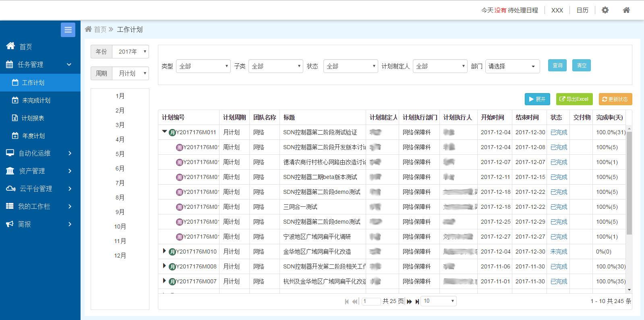This screenshot has width=644, height=320.
Task: Click the 首页 sidebar home icon
Action: coord(11,46)
